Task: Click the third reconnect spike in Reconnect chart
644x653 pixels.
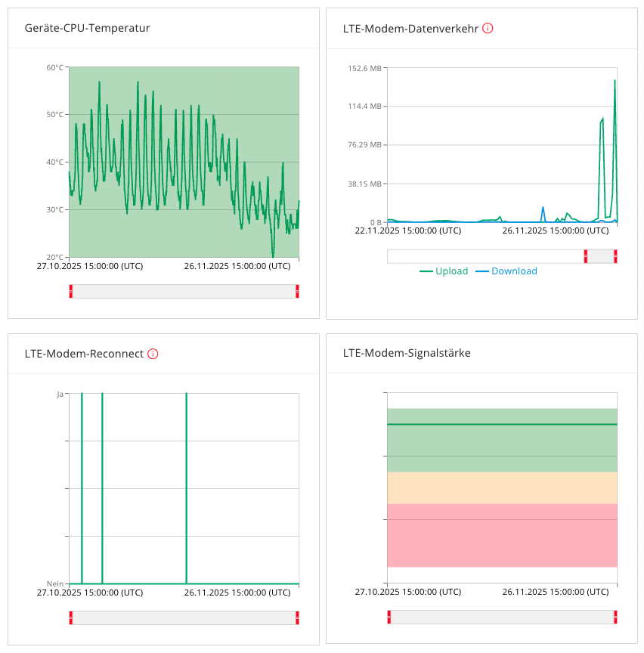Action: [186, 488]
